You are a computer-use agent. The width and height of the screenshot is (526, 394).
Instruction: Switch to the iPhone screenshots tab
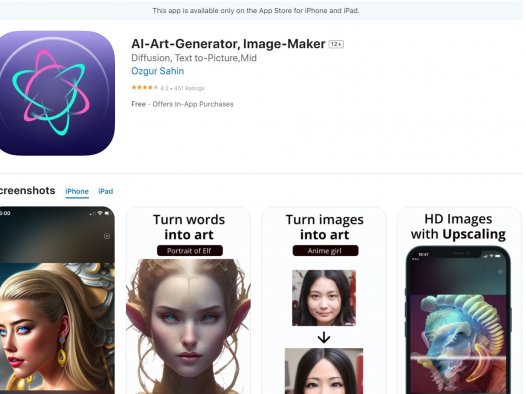coord(77,191)
